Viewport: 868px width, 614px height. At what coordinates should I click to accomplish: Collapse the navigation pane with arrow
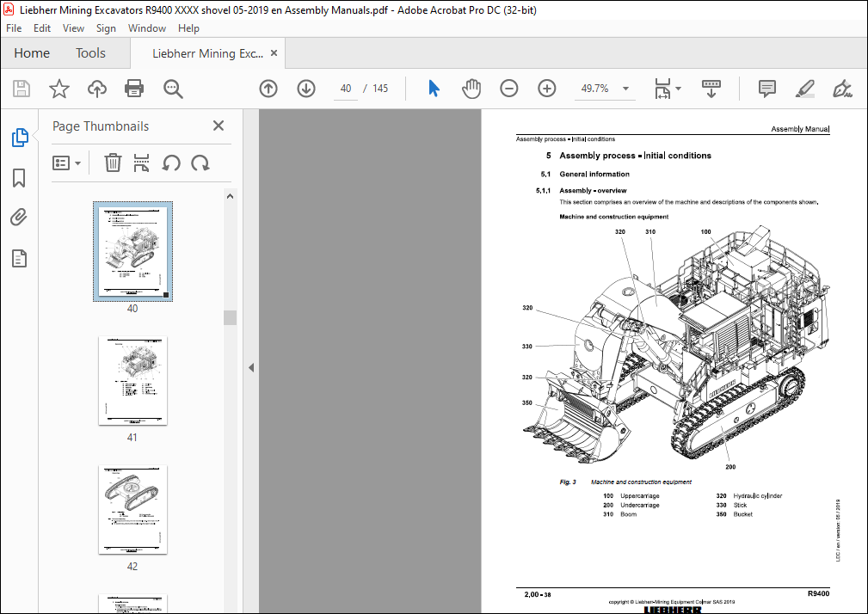(251, 367)
